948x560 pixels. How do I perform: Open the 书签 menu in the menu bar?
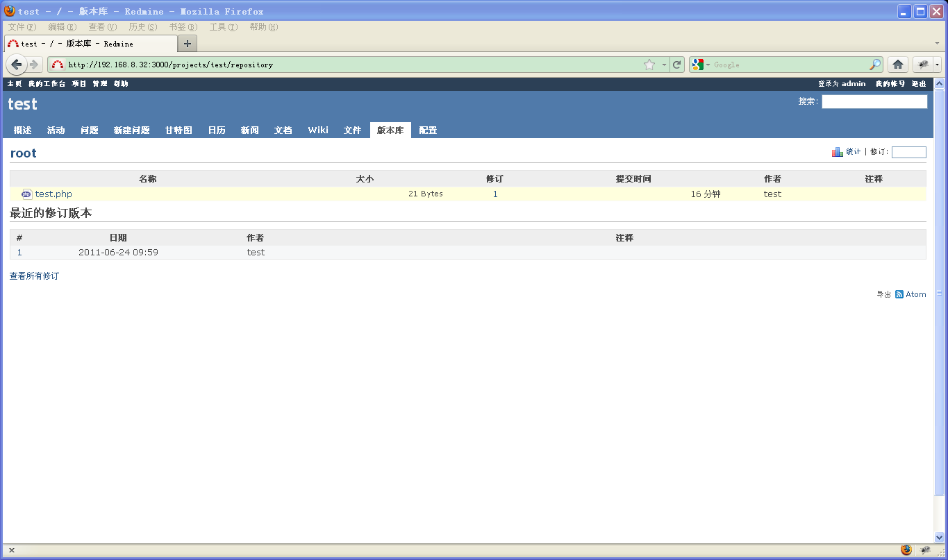(183, 27)
